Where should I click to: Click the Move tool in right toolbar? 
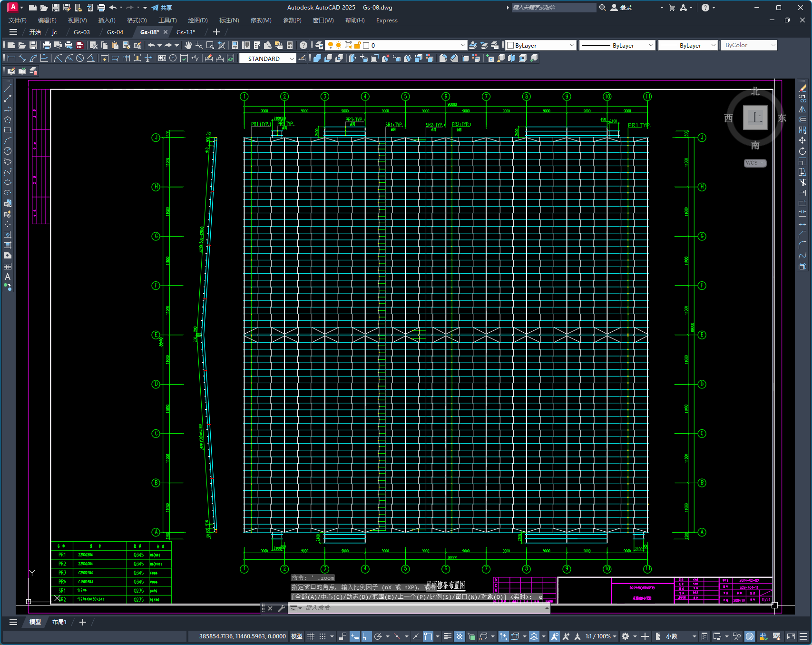pyautogui.click(x=802, y=140)
